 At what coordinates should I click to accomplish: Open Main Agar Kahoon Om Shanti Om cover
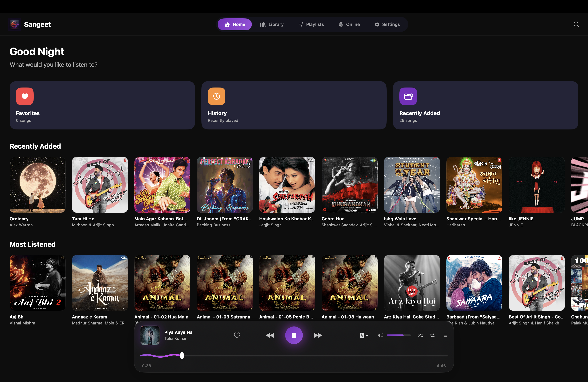tap(162, 185)
